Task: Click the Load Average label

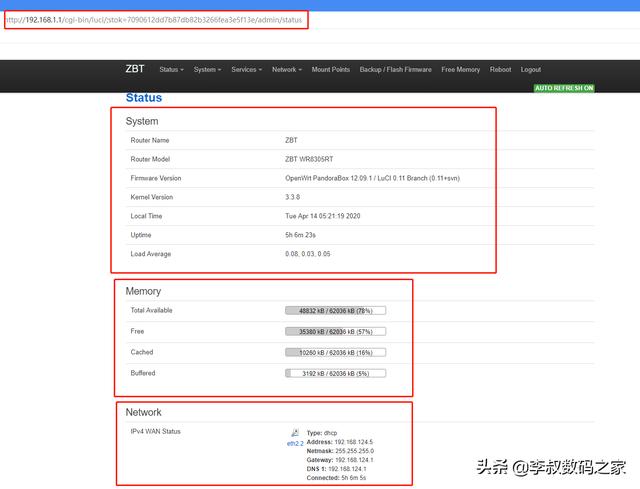Action: 151,254
